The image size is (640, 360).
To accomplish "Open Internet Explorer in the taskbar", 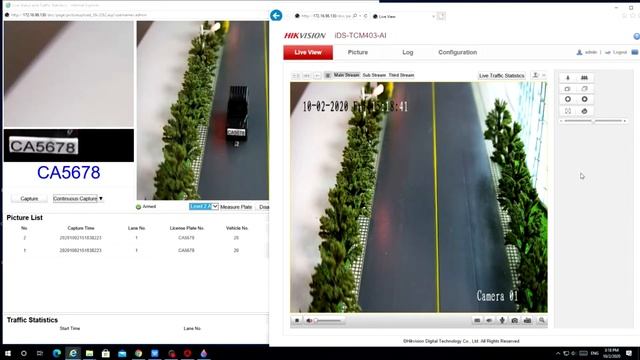I will coord(73,353).
